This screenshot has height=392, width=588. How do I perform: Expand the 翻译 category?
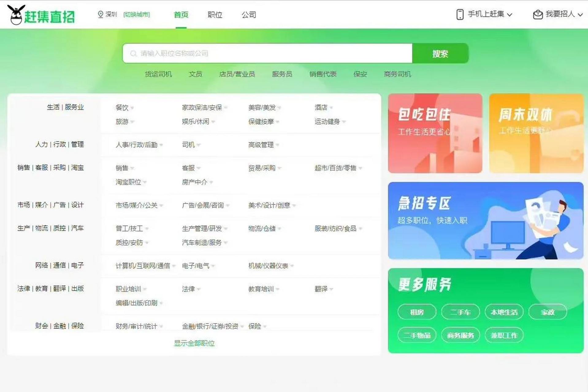coord(323,289)
